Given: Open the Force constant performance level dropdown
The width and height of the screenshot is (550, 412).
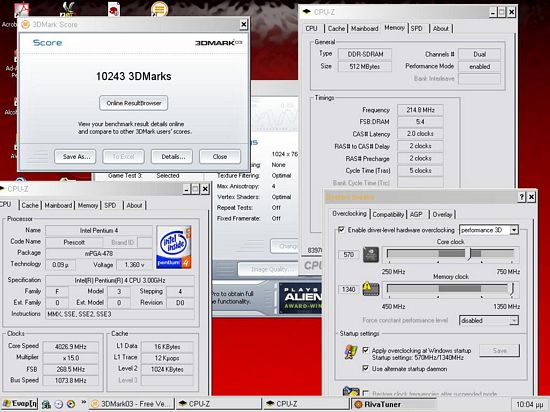Looking at the screenshot, I should click(x=514, y=320).
